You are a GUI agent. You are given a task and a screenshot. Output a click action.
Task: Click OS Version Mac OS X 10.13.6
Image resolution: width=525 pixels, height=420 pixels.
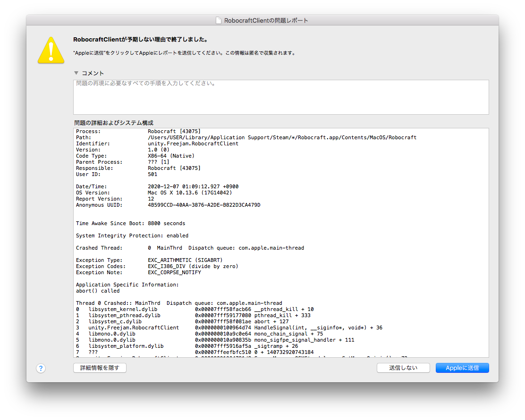pyautogui.click(x=154, y=193)
